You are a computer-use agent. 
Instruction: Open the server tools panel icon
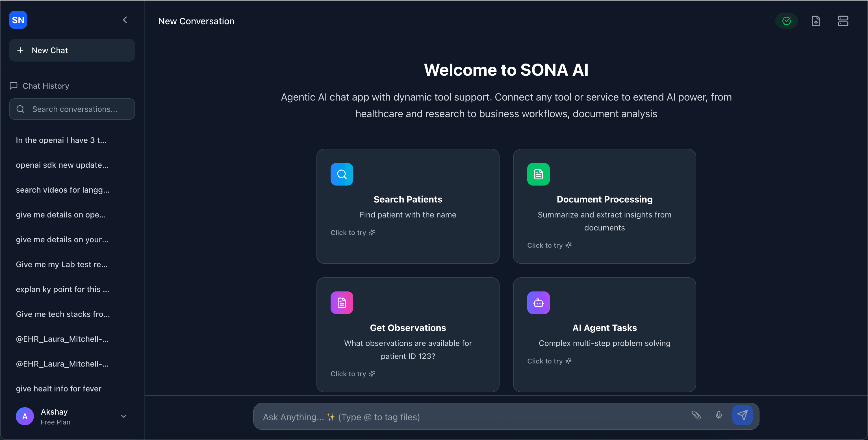(843, 21)
